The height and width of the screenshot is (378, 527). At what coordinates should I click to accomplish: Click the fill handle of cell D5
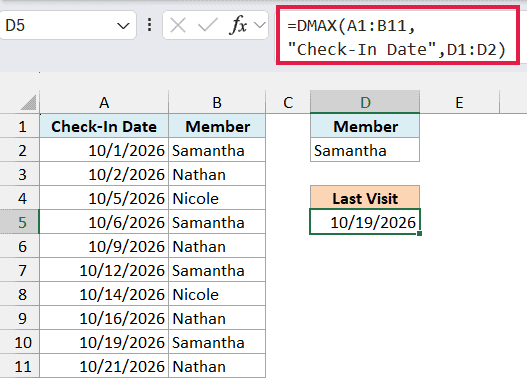pos(419,234)
